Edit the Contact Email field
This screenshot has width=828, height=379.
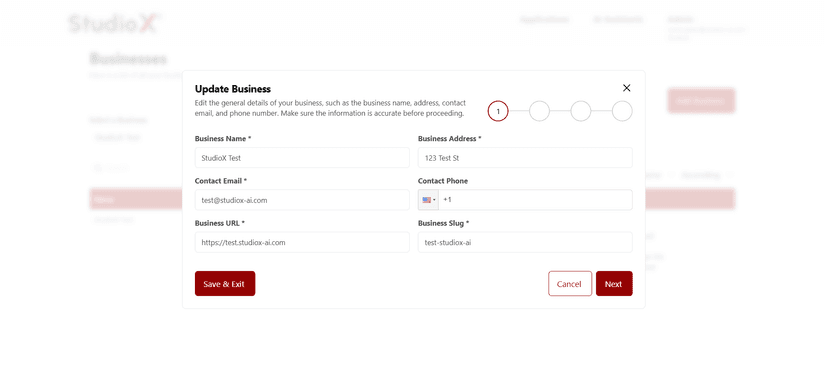[302, 200]
